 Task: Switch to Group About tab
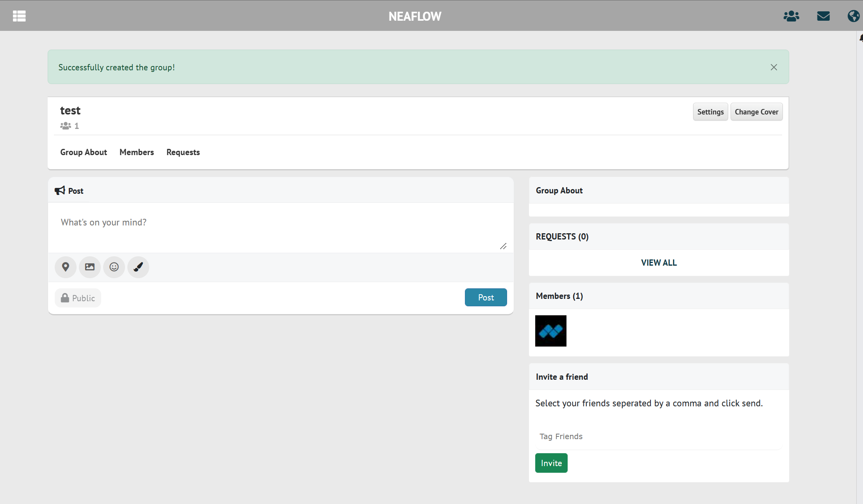(84, 152)
